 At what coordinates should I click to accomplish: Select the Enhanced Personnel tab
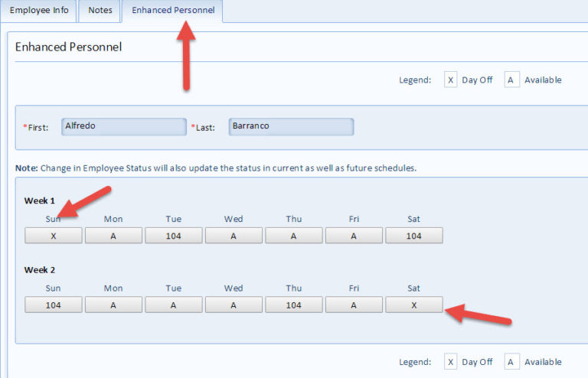pos(172,11)
